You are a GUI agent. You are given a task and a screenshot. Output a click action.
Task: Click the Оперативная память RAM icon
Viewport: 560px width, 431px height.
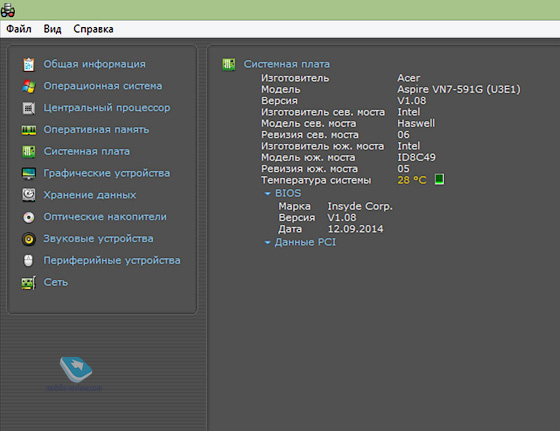tap(29, 130)
